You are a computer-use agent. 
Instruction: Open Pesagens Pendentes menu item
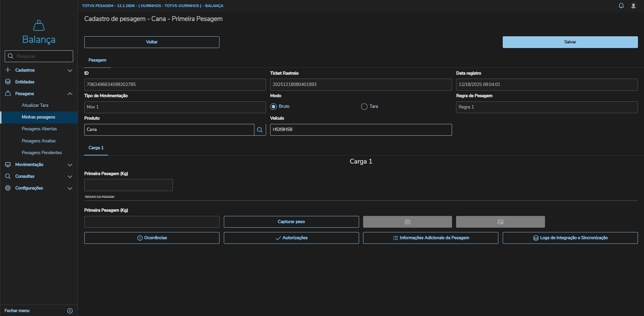39,152
